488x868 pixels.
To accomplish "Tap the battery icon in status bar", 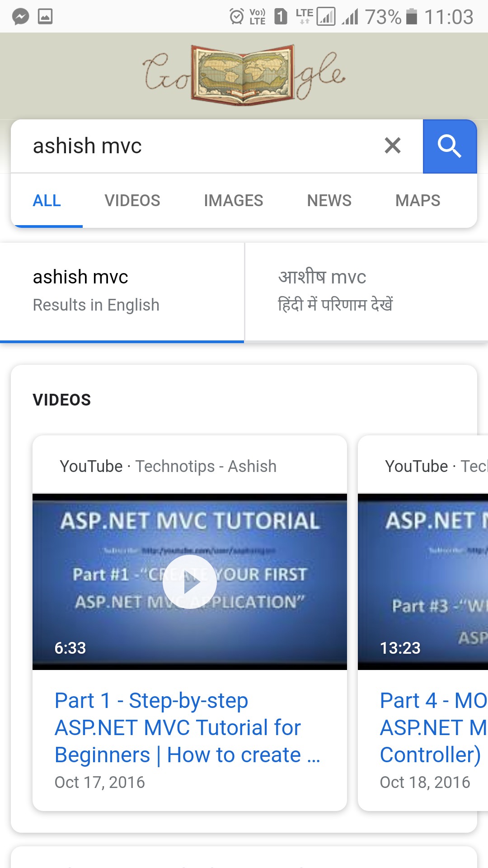I will coord(412,17).
